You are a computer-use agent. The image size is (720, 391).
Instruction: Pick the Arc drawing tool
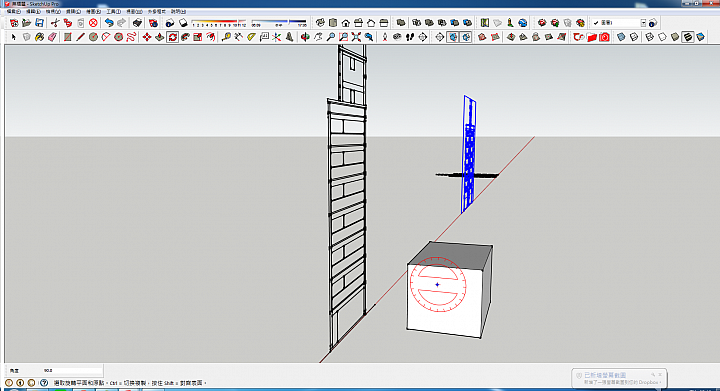click(106, 37)
